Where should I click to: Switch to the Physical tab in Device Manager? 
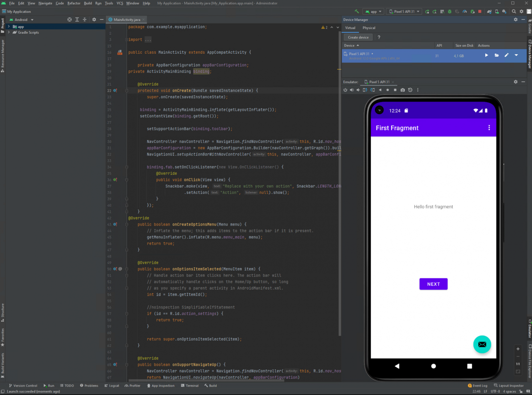(369, 28)
